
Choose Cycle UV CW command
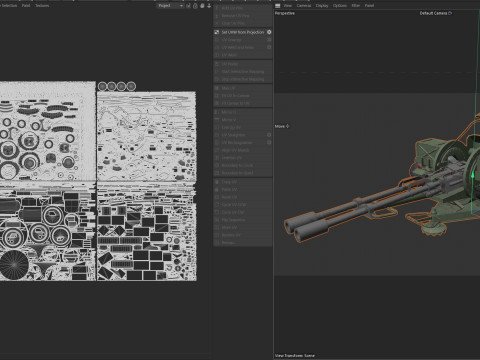[243, 212]
